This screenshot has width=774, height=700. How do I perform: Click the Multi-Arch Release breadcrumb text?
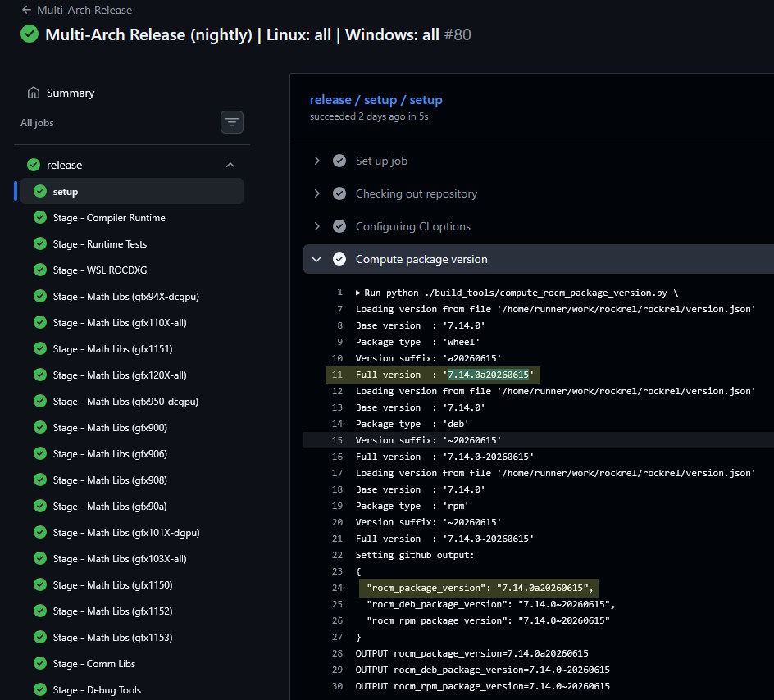pyautogui.click(x=84, y=10)
